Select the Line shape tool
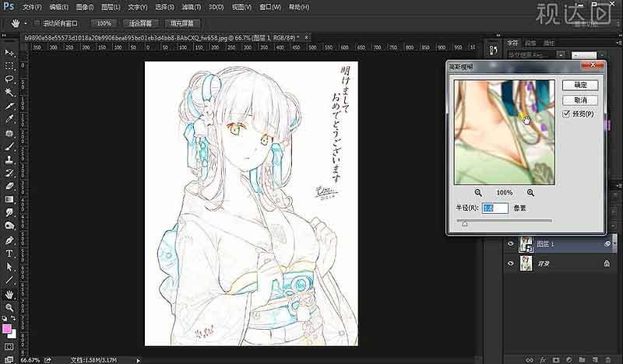 (9, 281)
